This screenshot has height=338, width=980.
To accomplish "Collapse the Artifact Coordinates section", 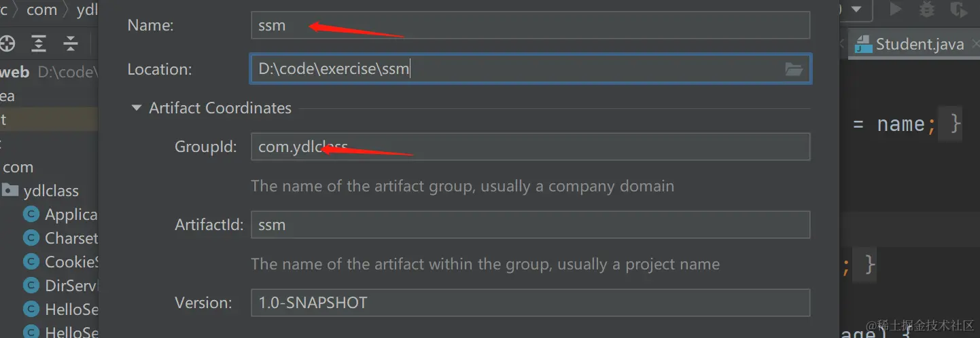I will (x=137, y=108).
